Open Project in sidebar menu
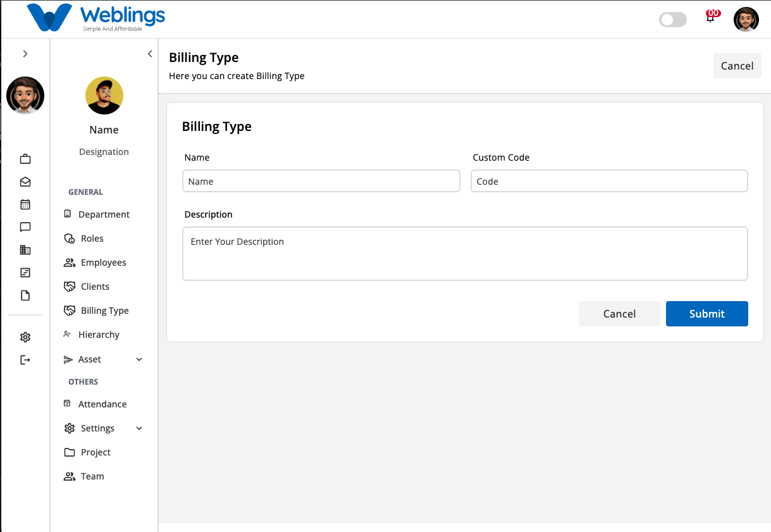The height and width of the screenshot is (532, 771). [x=96, y=452]
